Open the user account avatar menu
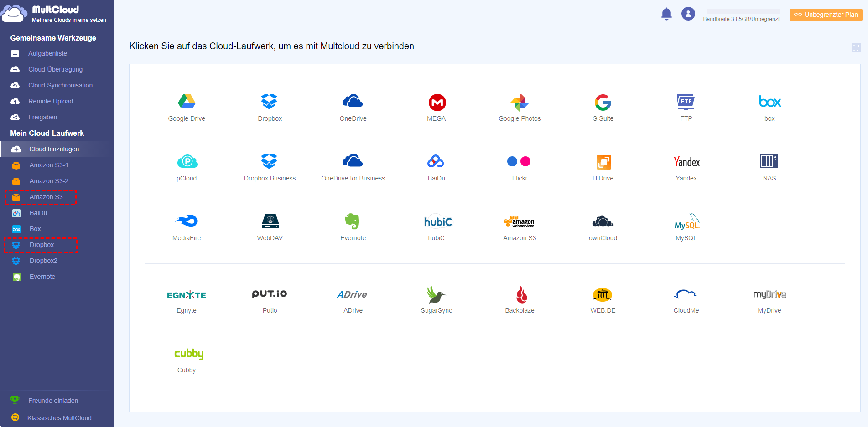868x427 pixels. 688,14
